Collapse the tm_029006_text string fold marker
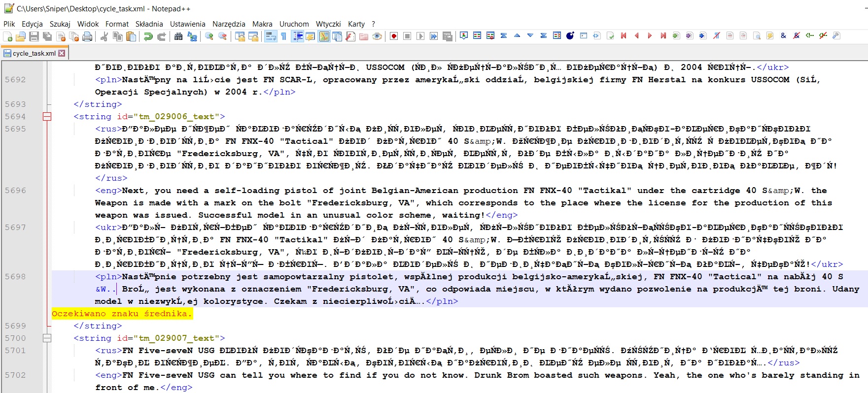 click(x=47, y=117)
